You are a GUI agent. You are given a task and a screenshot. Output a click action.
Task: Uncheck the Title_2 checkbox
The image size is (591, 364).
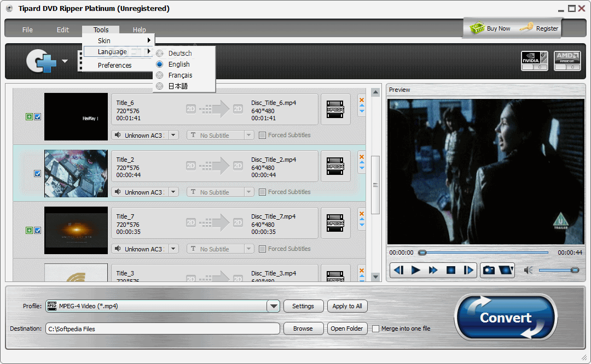(x=38, y=174)
